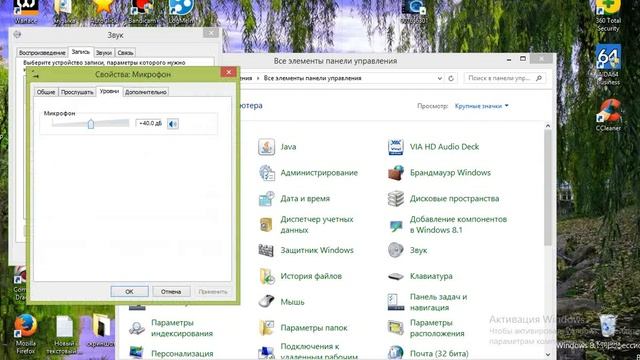The height and width of the screenshot is (360, 640).
Task: Open the Крупные значки view dropdown
Action: 482,106
